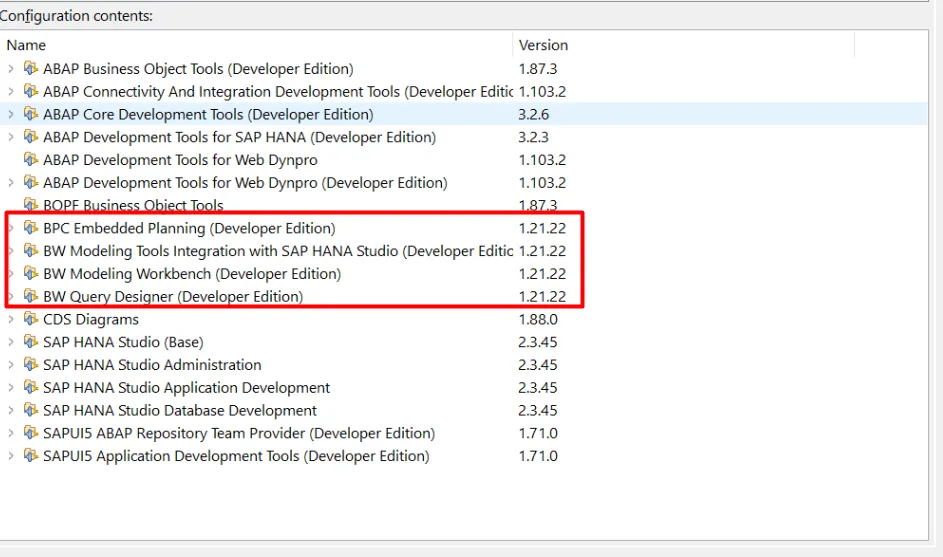Expand SAP HANA Studio Application Development node
This screenshot has width=943, height=557.
[10, 388]
